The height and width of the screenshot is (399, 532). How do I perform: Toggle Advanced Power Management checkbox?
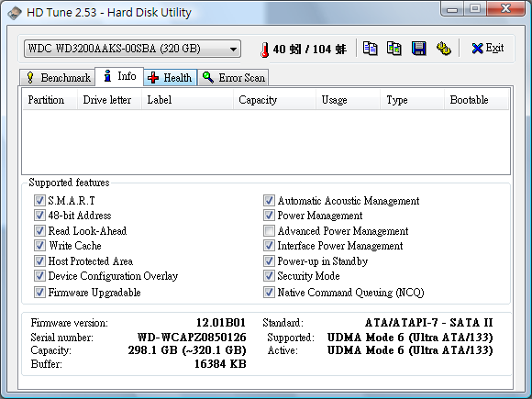pyautogui.click(x=269, y=231)
